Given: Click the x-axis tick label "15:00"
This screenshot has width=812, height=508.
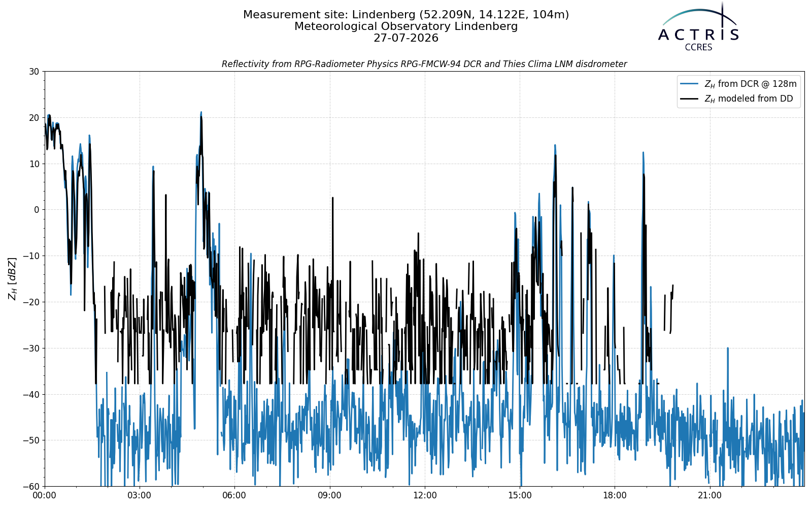Looking at the screenshot, I should [x=520, y=495].
